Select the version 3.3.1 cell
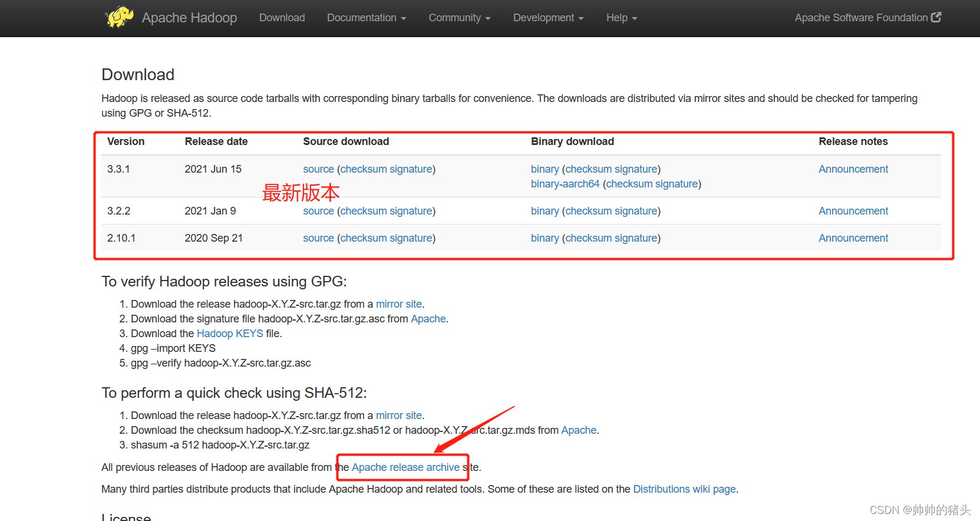 118,169
